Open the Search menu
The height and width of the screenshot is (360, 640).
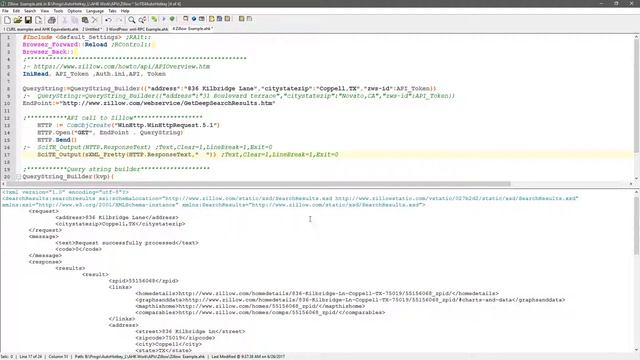pos(30,11)
